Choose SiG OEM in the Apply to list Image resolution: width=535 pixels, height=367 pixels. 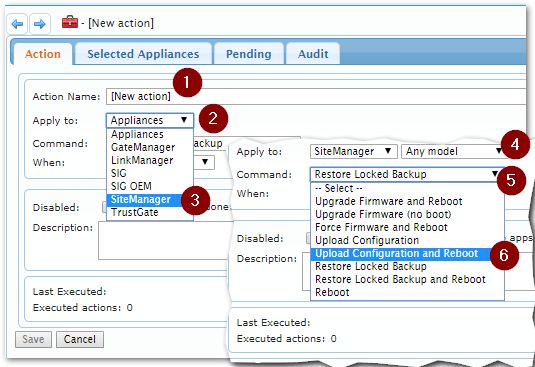pyautogui.click(x=150, y=186)
